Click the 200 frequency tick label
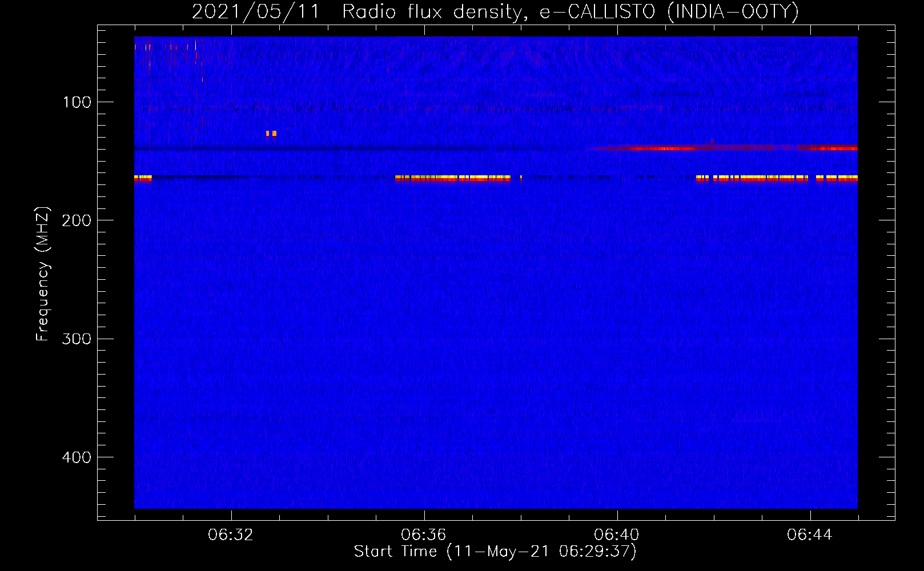The image size is (924, 571). [x=77, y=220]
